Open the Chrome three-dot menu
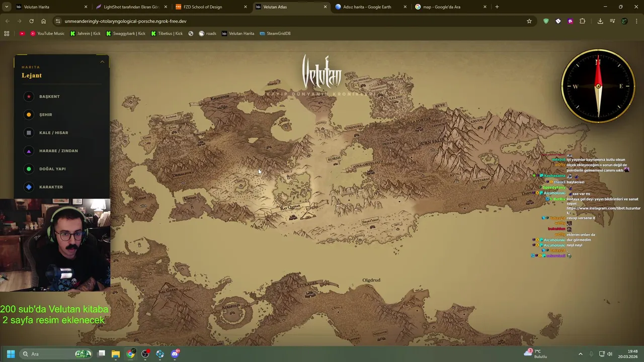 tap(637, 21)
